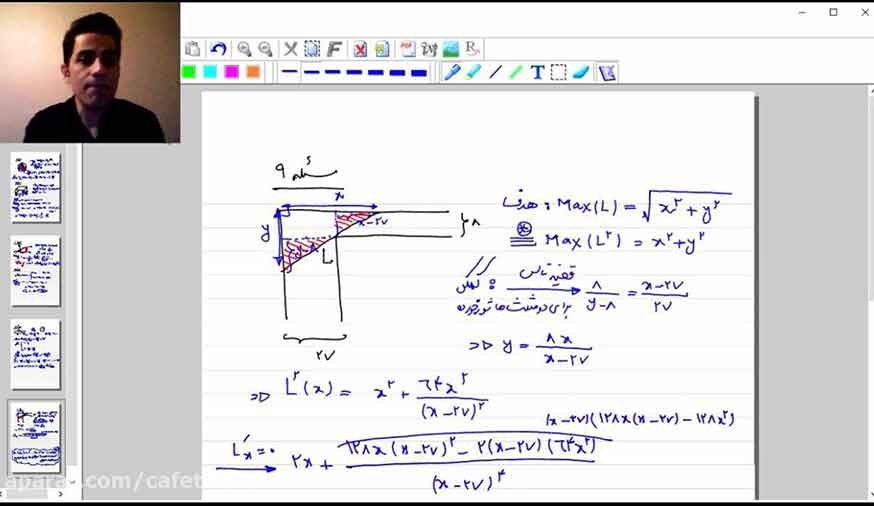Pick the blue eraser tool
The width and height of the screenshot is (874, 506).
(x=581, y=72)
